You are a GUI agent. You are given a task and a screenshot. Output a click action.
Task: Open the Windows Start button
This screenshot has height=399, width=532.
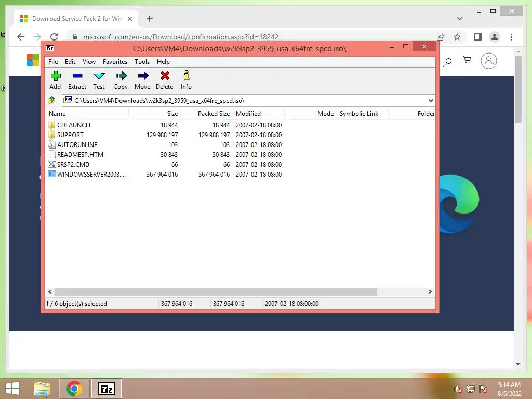pos(12,389)
